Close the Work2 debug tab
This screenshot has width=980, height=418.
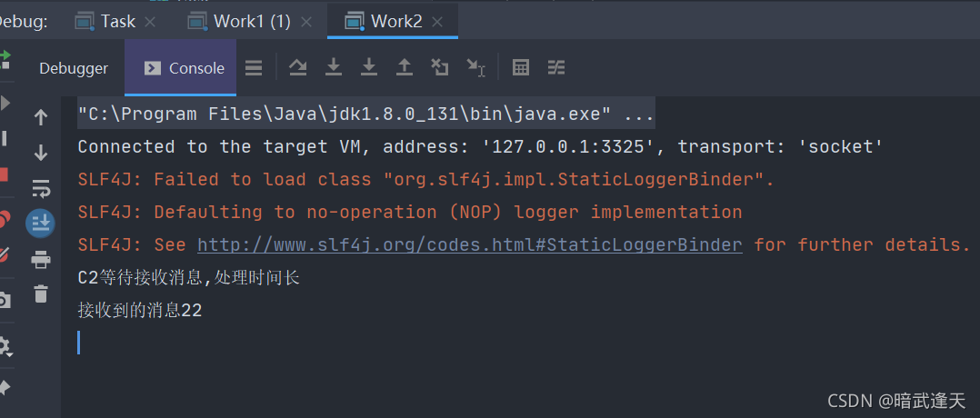point(437,22)
